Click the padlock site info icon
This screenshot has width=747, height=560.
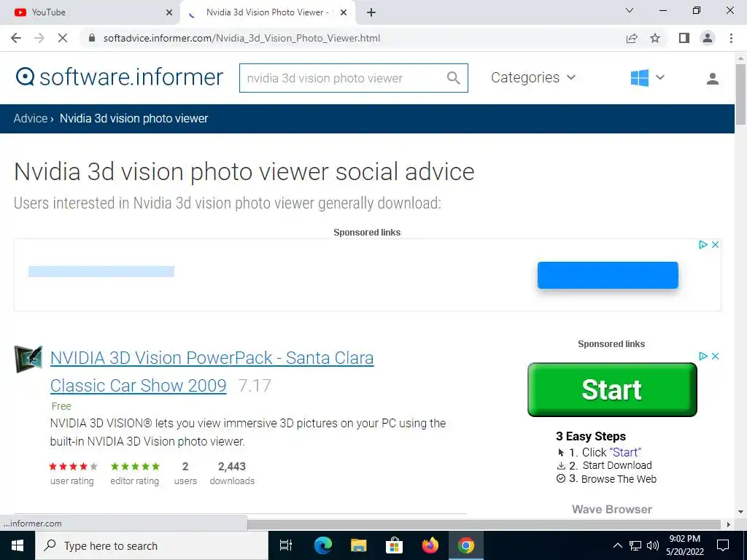pos(92,38)
